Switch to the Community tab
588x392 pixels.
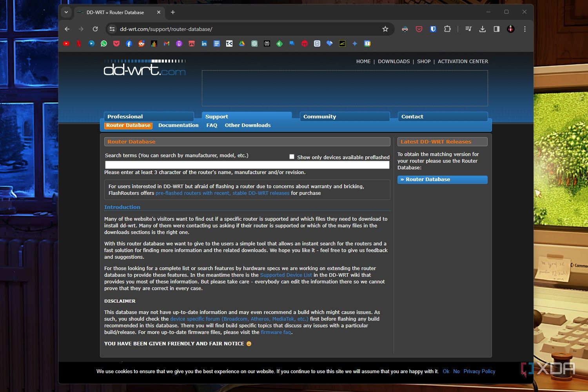tap(319, 116)
